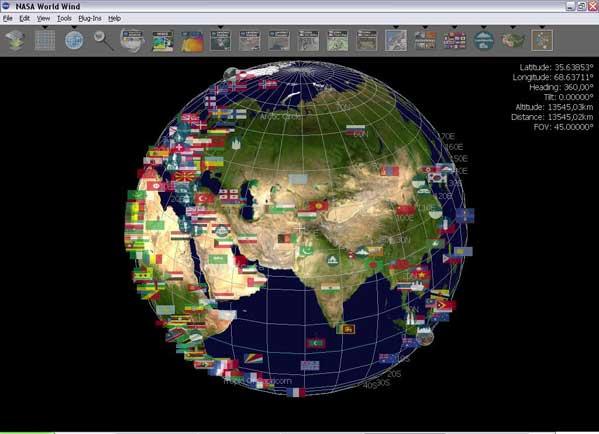Click the Altitude: 13545,03km readout
The width and height of the screenshot is (599, 434).
[555, 107]
